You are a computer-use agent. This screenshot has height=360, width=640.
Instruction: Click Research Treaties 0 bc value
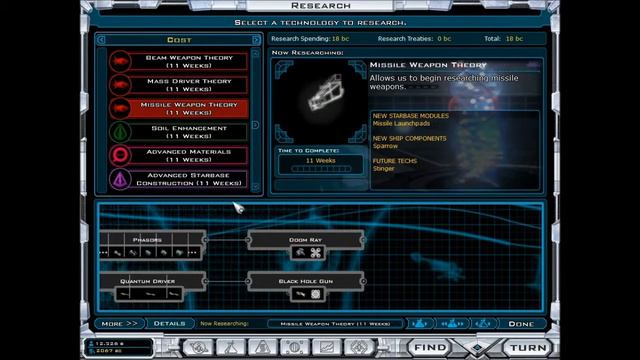[x=444, y=39]
